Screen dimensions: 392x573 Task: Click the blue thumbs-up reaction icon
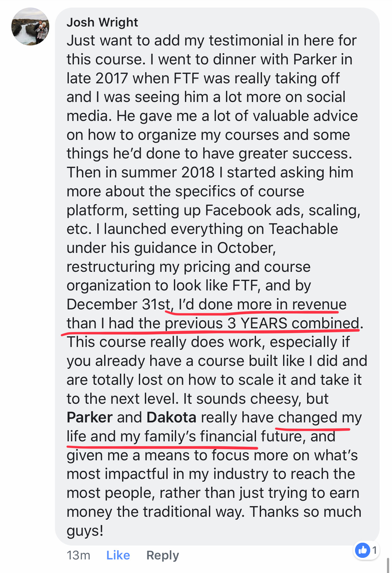(362, 550)
